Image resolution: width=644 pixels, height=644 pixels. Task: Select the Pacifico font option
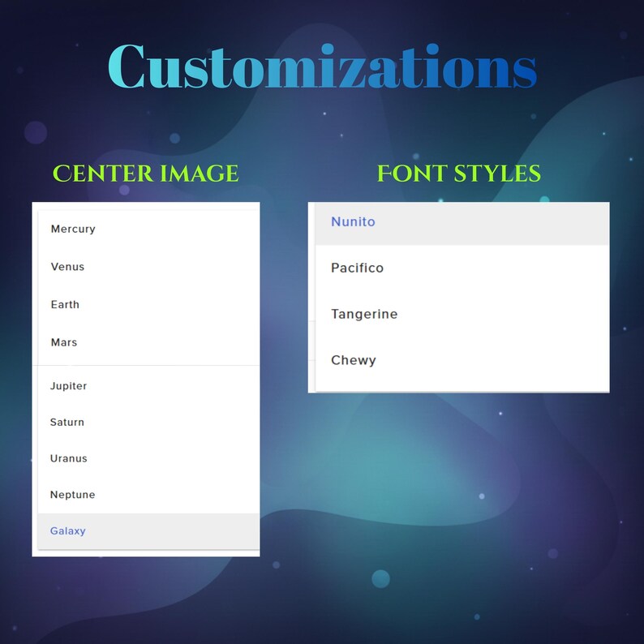point(462,268)
